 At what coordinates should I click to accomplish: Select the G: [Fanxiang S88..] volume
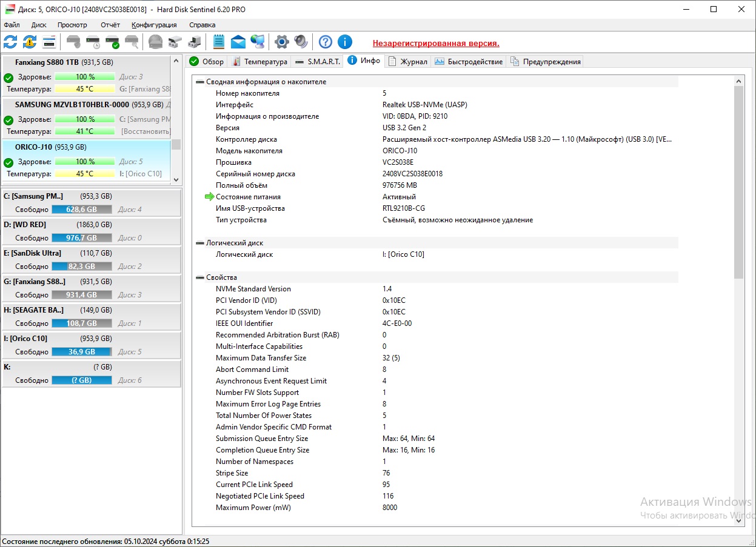point(92,288)
